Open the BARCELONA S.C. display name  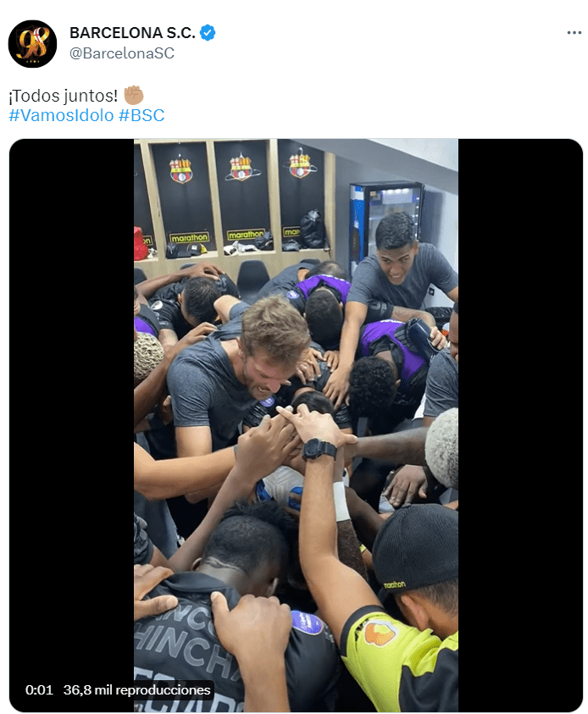coord(132,33)
